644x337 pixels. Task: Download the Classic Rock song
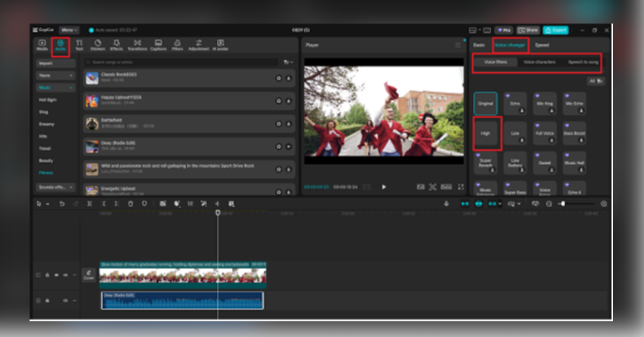click(x=288, y=78)
